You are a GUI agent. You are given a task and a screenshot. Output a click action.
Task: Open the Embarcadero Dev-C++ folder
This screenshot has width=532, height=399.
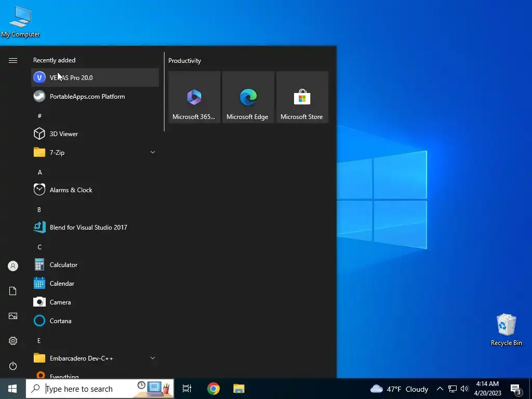[95, 358]
